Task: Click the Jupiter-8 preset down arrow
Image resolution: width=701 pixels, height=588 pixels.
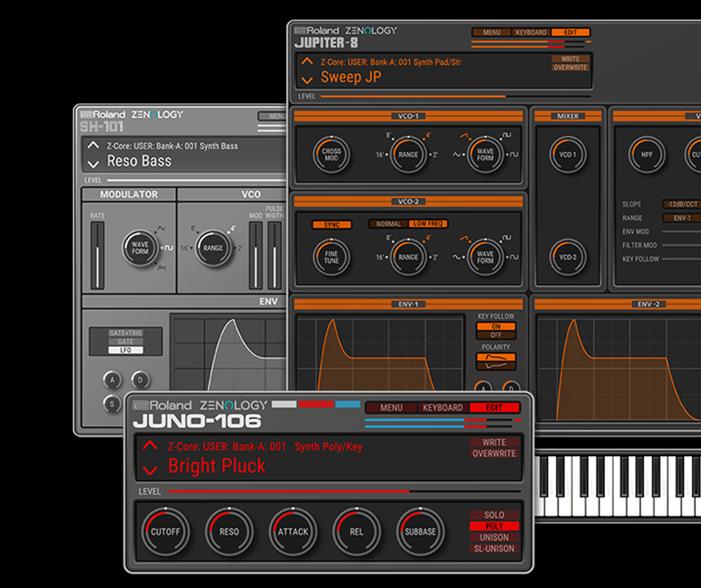Action: click(x=307, y=80)
